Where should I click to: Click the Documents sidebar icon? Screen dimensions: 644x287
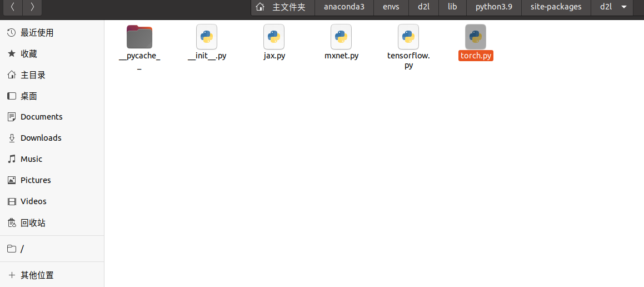coord(12,117)
